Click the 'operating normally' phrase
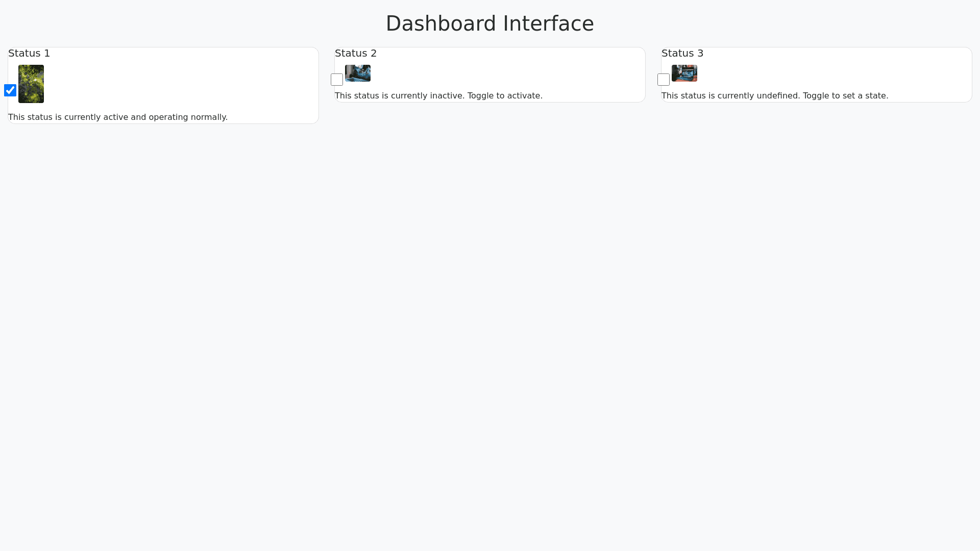The width and height of the screenshot is (980, 551). tap(187, 117)
